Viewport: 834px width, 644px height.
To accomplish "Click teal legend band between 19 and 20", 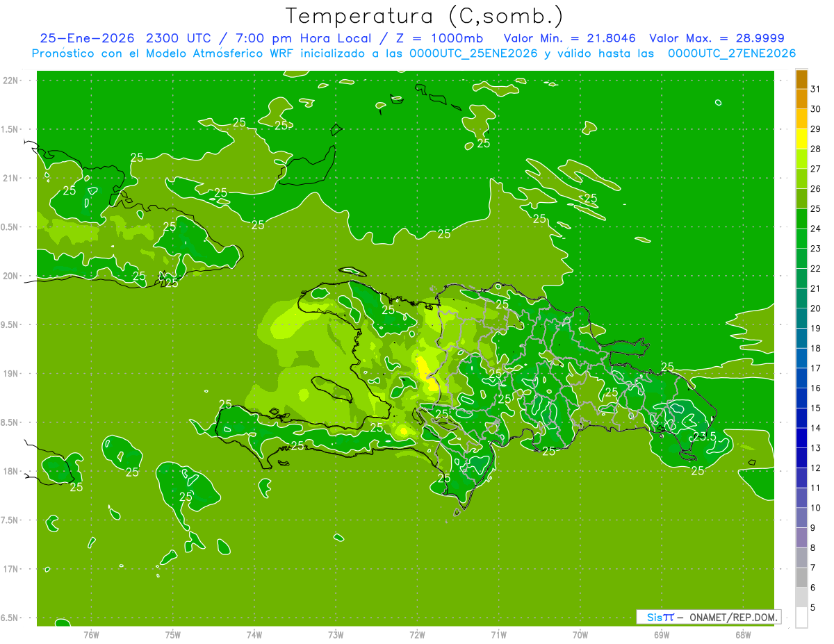I will (x=802, y=319).
